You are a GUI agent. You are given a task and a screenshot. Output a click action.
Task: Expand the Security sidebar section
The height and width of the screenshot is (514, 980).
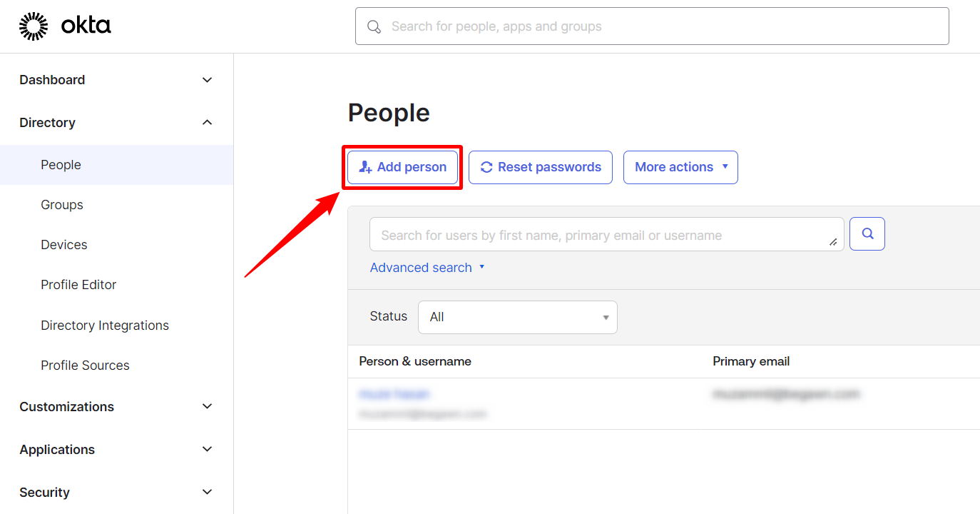tap(207, 493)
